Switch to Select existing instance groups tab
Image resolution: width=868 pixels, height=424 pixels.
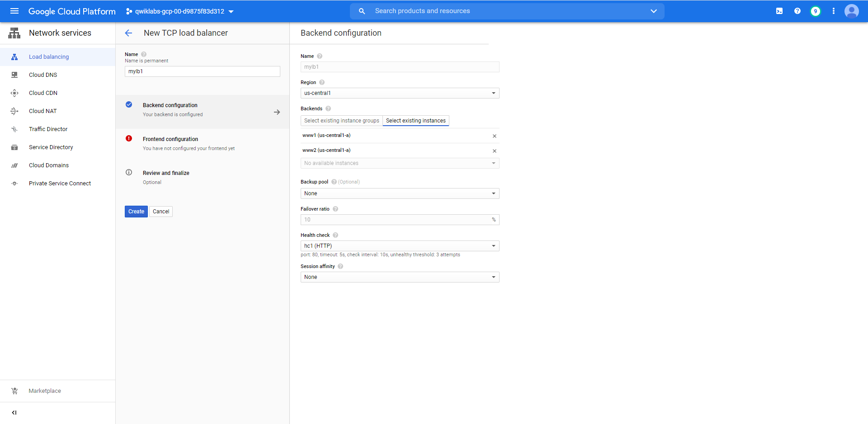[342, 121]
